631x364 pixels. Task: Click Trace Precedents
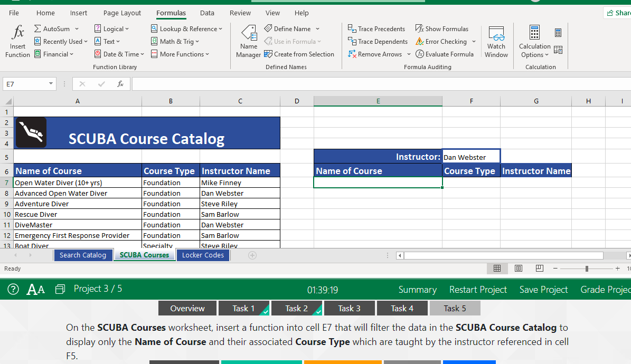[376, 28]
